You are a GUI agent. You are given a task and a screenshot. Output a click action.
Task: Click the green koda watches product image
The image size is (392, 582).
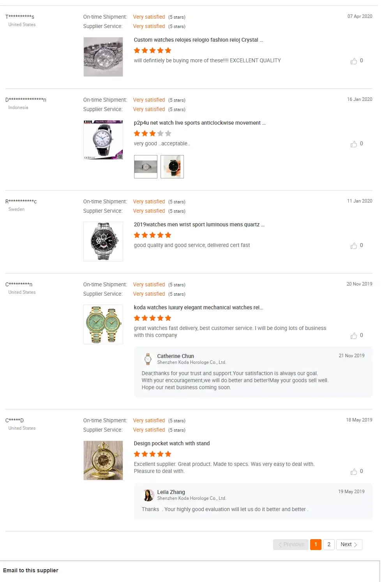(103, 325)
